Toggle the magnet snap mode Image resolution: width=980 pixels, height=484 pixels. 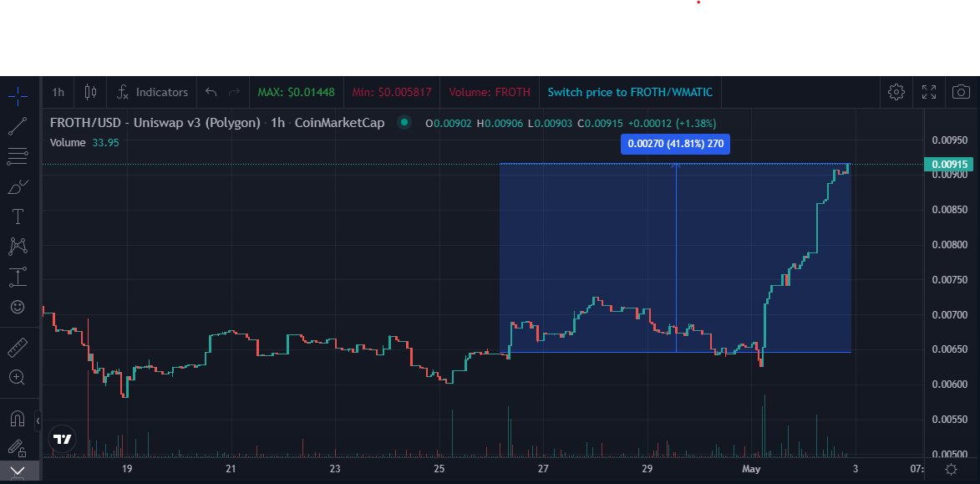tap(18, 418)
